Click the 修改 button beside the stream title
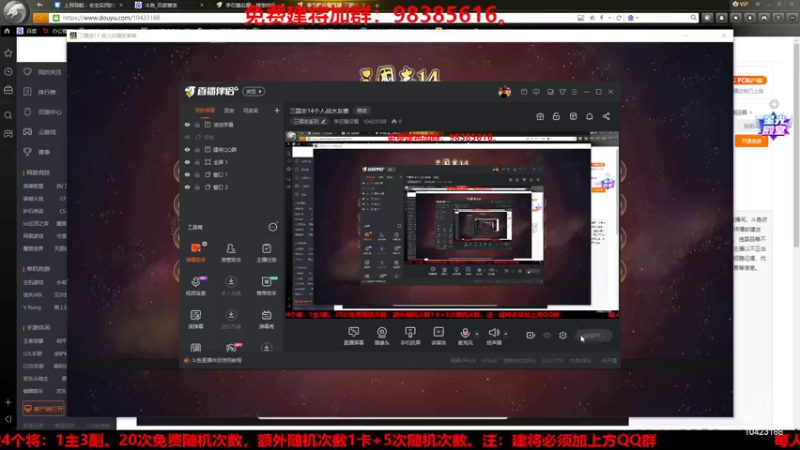Screen dimensions: 800x450 tap(362, 111)
